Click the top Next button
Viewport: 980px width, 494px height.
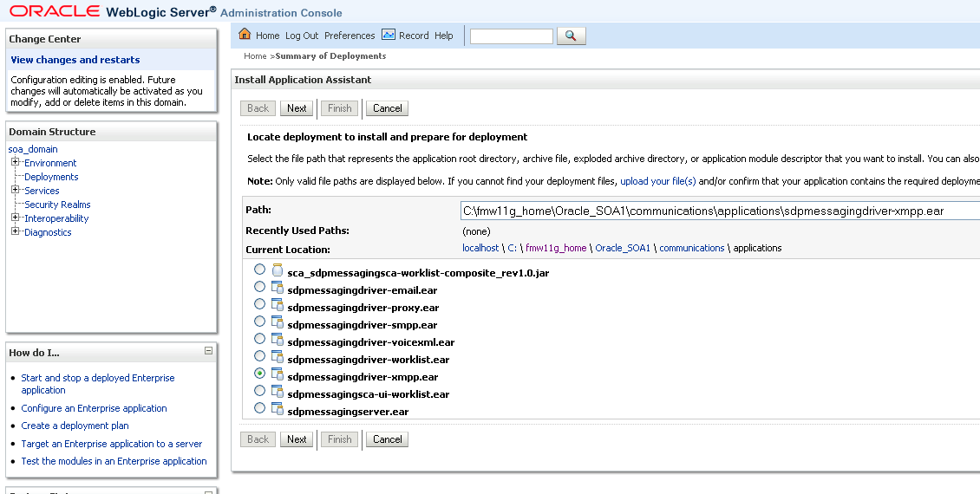click(297, 108)
